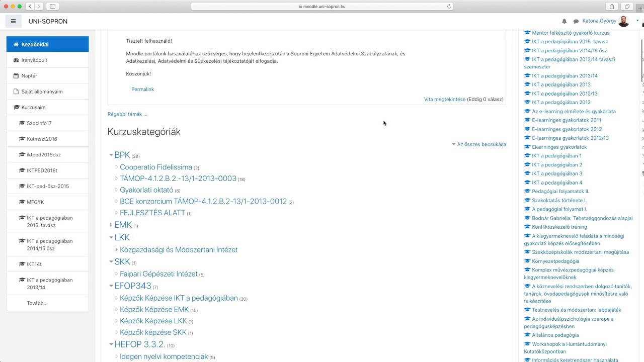
Task: Open HEFOP 3.3.2. category
Action: tap(140, 344)
